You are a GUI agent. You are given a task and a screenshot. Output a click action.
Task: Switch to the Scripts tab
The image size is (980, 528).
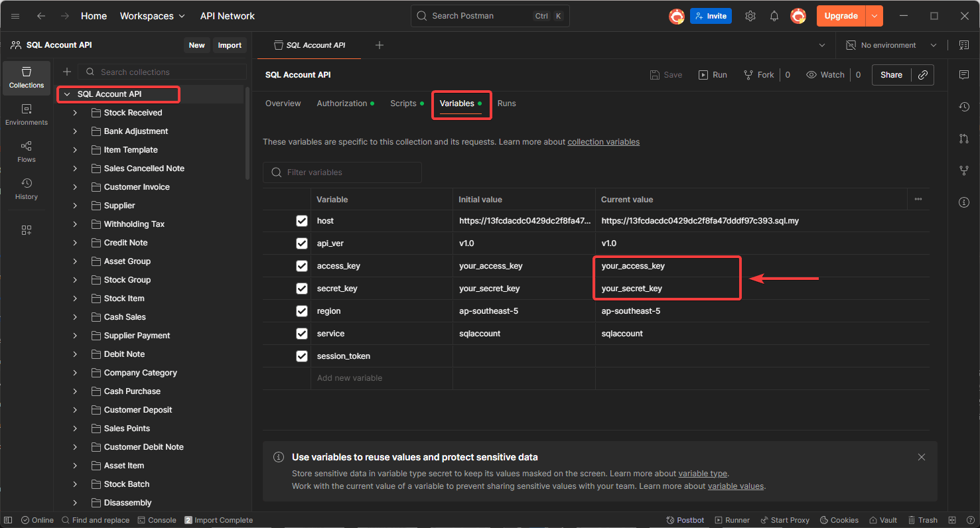(x=403, y=103)
